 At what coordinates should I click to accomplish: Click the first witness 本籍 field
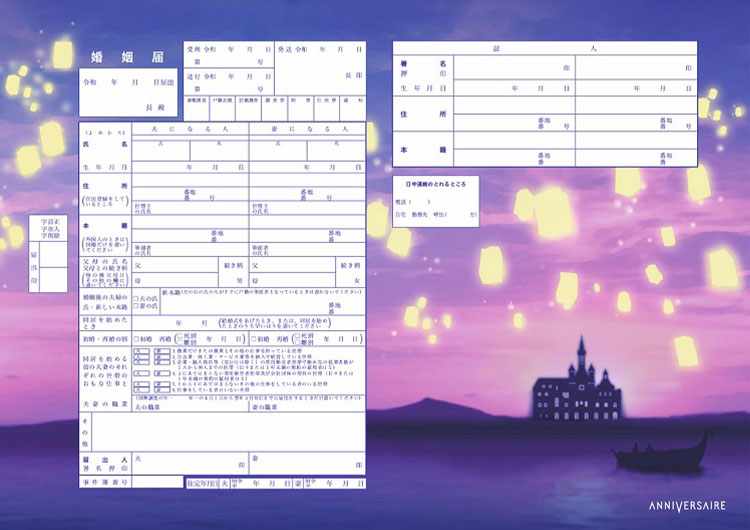(x=514, y=149)
